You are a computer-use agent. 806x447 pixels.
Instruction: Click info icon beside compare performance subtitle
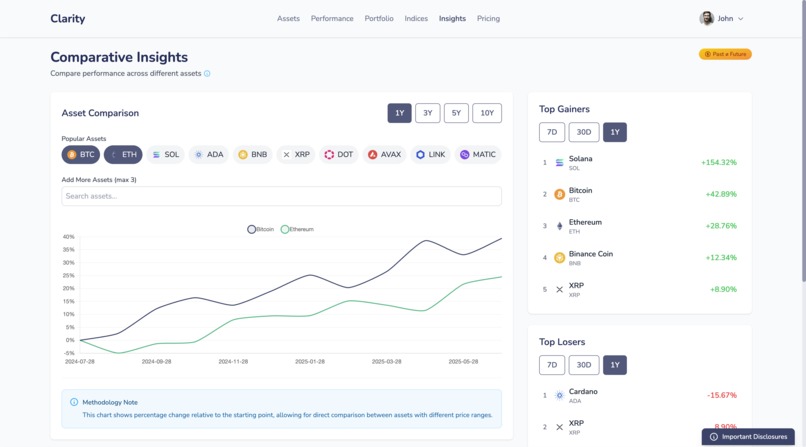[207, 73]
